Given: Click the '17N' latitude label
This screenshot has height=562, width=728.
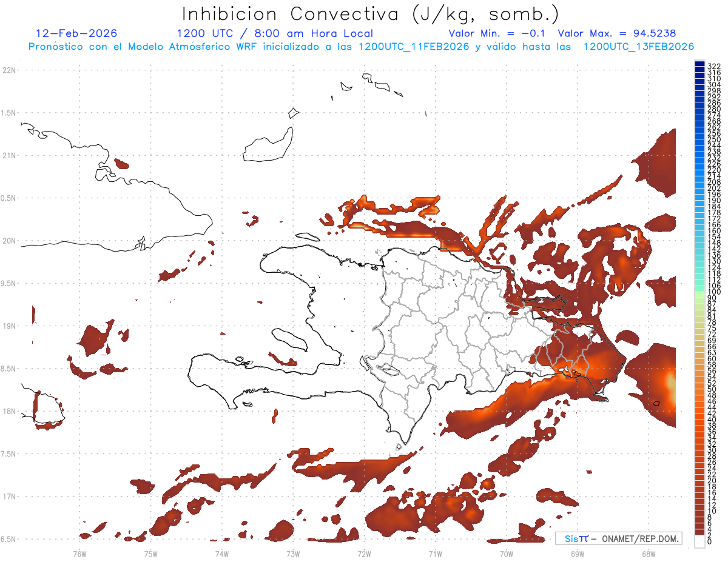Looking at the screenshot, I should pos(10,496).
